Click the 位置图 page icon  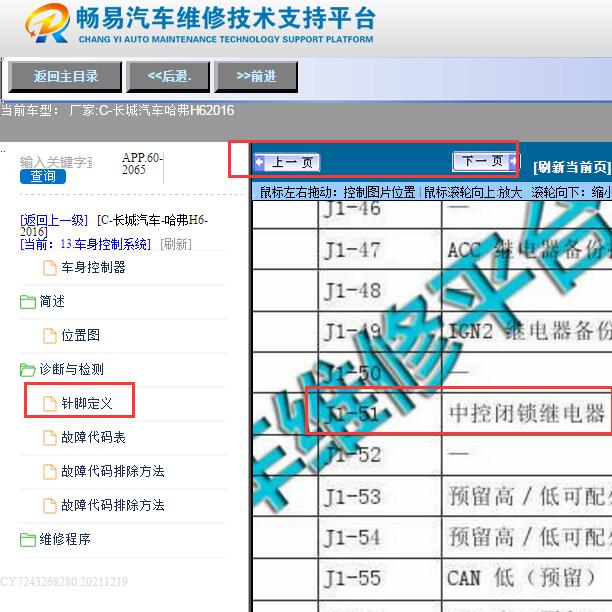coord(50,336)
